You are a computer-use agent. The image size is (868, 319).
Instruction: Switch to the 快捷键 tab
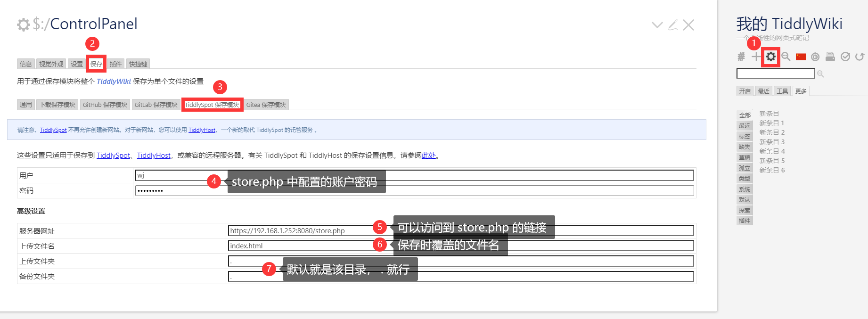tap(138, 64)
